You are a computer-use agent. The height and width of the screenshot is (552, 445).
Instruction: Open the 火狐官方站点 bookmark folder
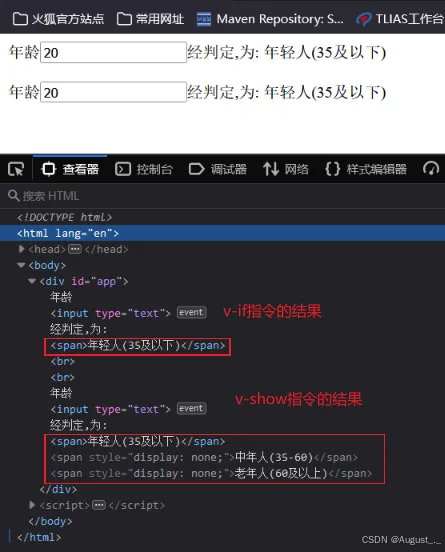coord(58,19)
